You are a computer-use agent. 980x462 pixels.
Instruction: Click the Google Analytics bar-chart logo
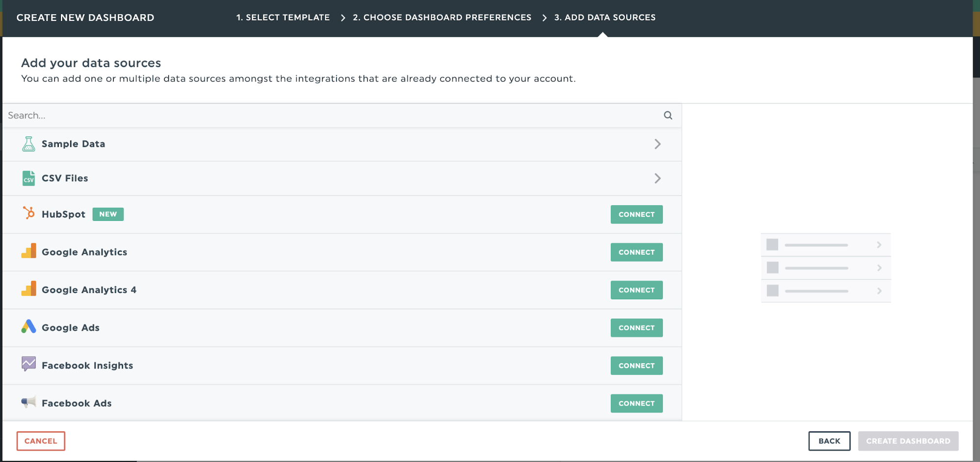[x=29, y=251]
